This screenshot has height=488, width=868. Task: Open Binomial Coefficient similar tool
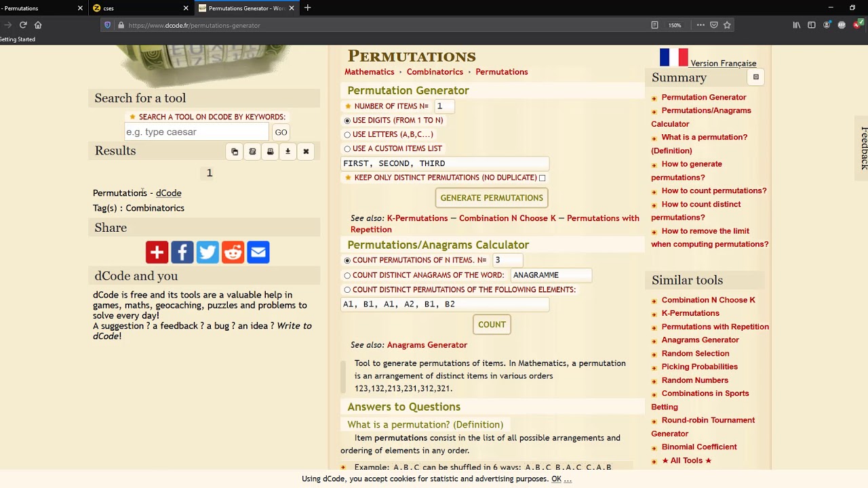click(699, 447)
